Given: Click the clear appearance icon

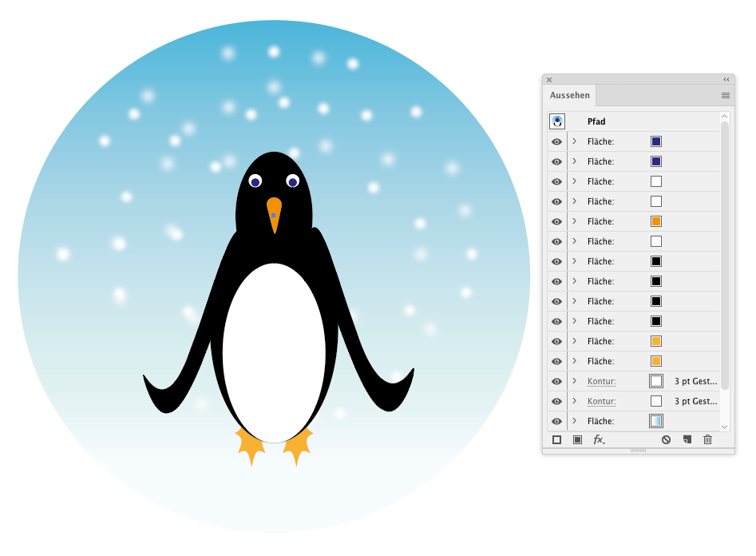Looking at the screenshot, I should coord(666,439).
